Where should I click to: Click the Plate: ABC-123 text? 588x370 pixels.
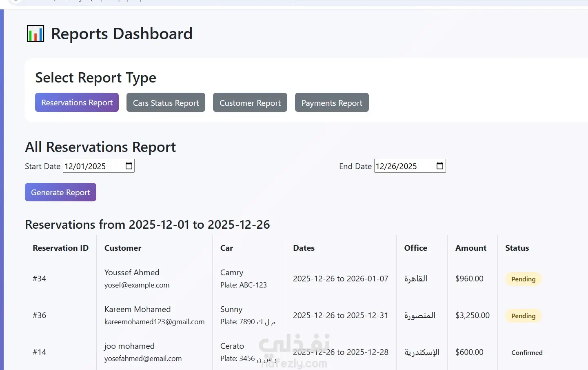point(244,285)
